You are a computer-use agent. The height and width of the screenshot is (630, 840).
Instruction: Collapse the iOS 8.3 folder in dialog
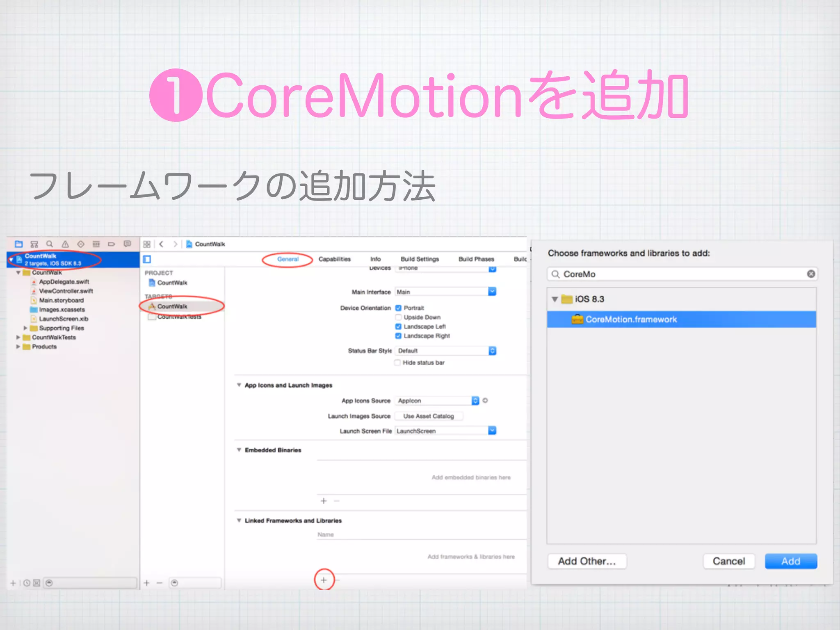[x=555, y=299]
